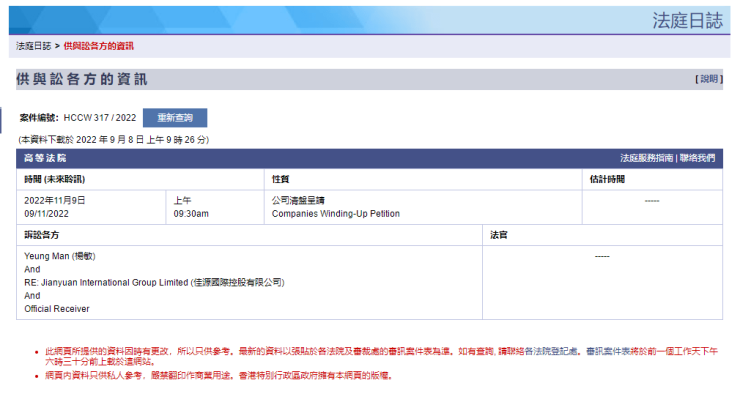Select the 供與訟各方的資訊 breadcrumb item
Screen dimensions: 740x402
coord(99,46)
